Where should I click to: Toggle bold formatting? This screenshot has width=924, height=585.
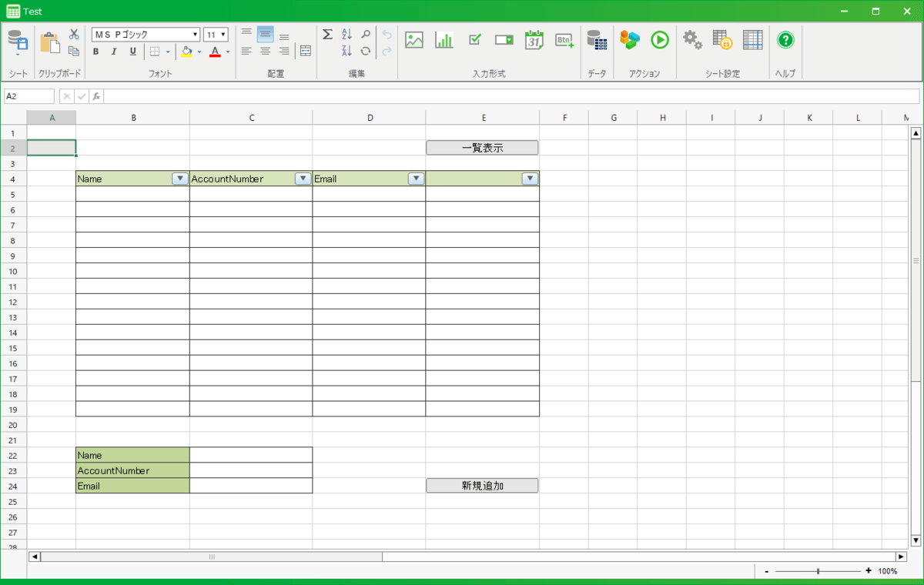click(95, 52)
